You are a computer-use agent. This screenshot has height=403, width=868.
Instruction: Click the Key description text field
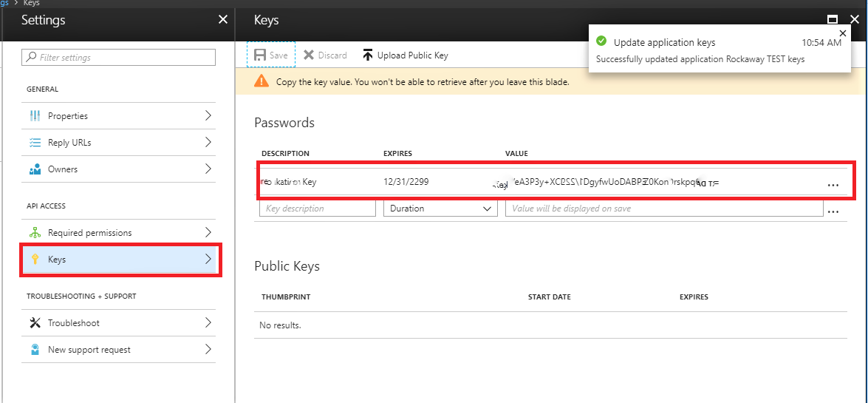[x=318, y=209]
